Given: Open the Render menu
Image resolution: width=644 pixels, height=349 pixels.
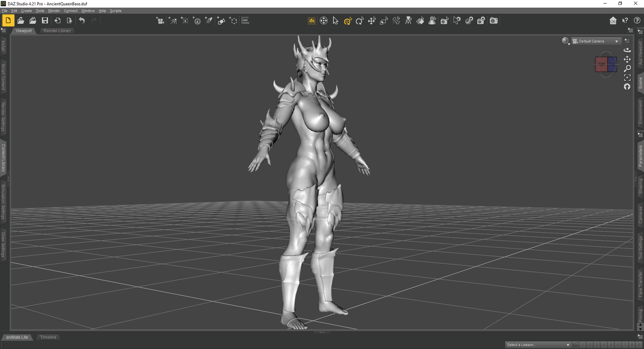Looking at the screenshot, I should pos(54,11).
